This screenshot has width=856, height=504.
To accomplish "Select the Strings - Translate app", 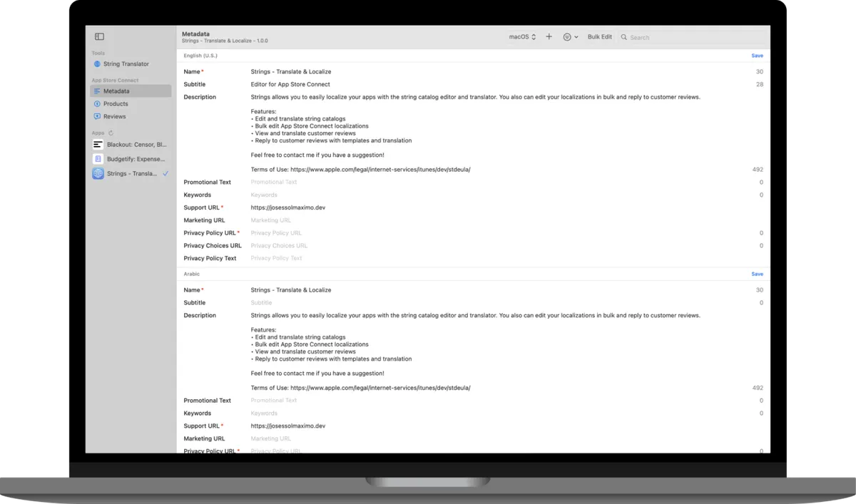I will click(x=131, y=173).
